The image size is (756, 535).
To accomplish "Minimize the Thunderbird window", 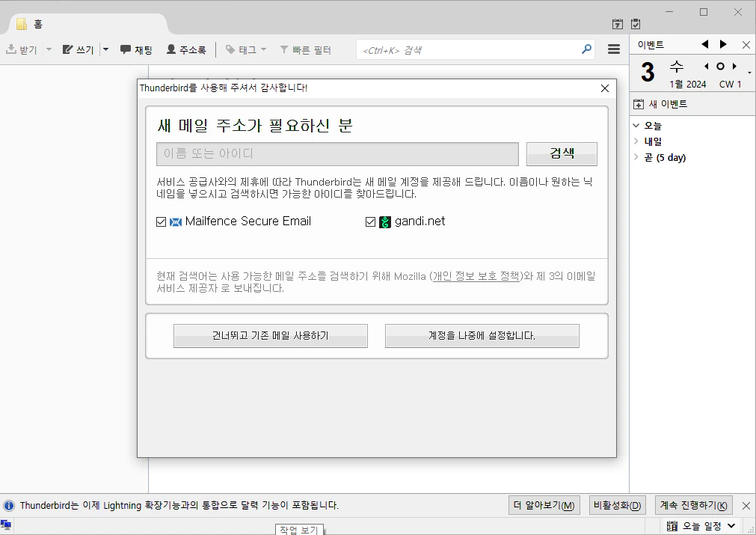I will point(669,12).
